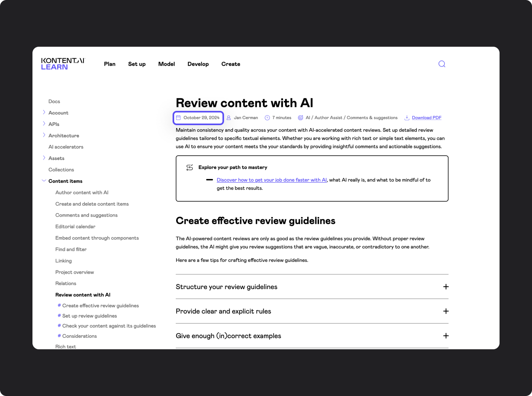The image size is (532, 396).
Task: Open the link about getting your job done faster
Action: pyautogui.click(x=271, y=180)
